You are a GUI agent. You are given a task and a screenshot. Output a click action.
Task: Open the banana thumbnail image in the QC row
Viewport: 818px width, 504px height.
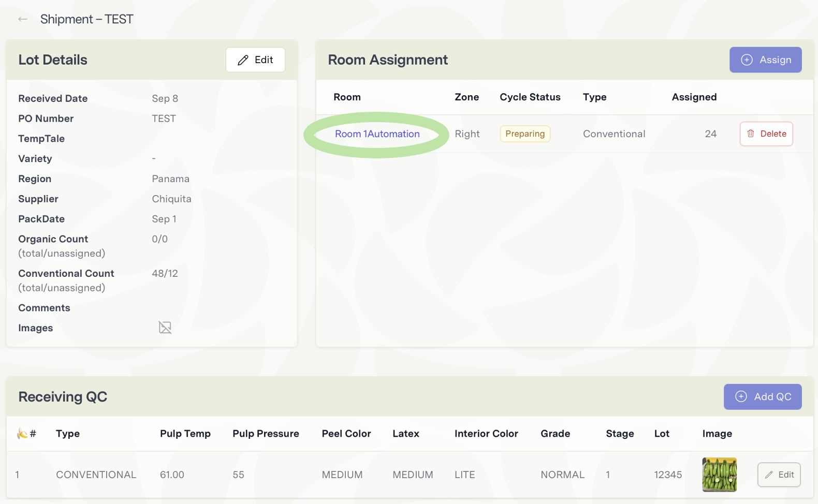point(719,475)
